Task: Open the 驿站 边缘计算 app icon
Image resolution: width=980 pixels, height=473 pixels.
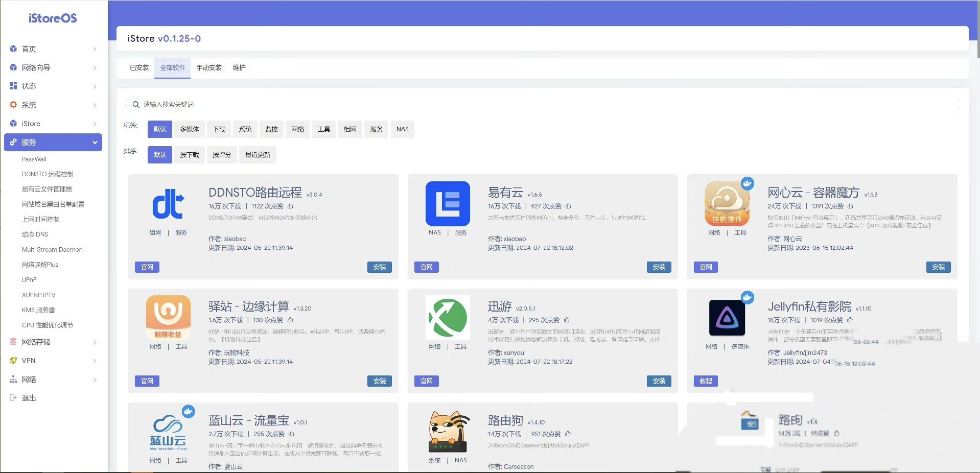Action: [x=168, y=318]
